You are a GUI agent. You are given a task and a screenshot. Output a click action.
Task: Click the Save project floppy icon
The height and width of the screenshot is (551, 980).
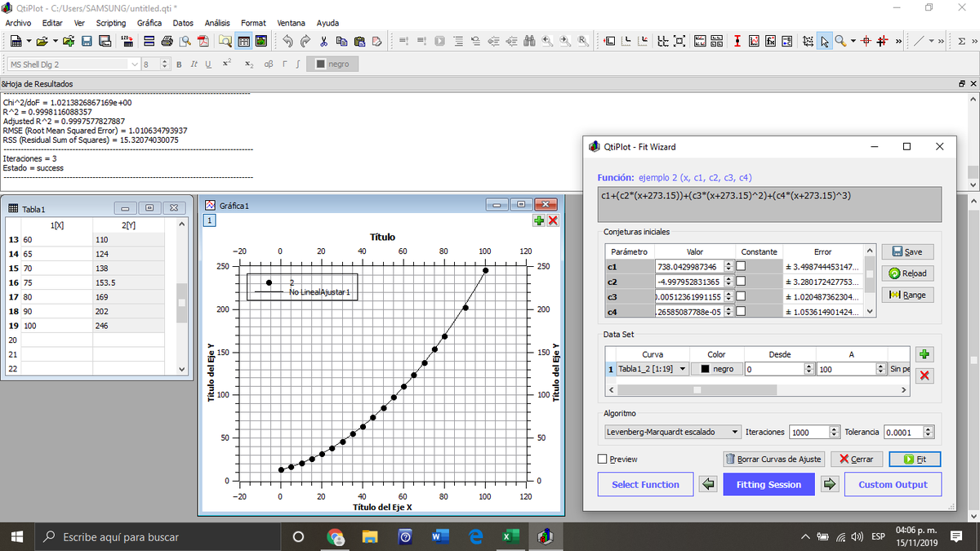(x=86, y=41)
